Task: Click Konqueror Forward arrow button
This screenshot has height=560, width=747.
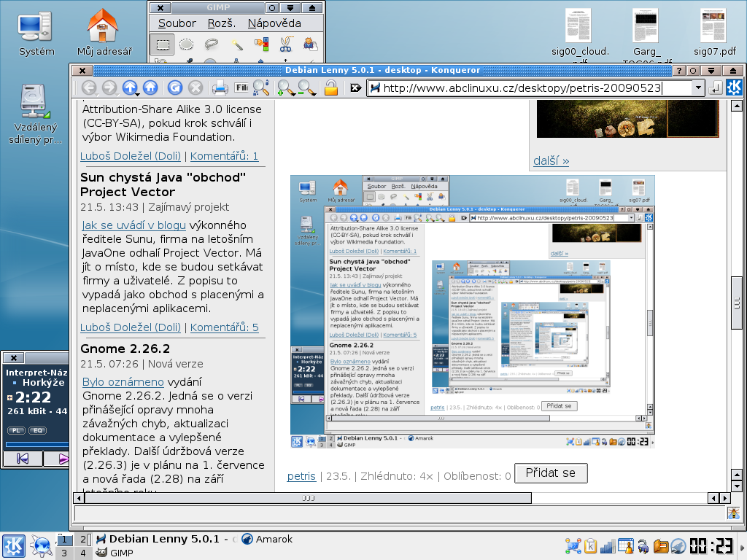Action: 109,87
